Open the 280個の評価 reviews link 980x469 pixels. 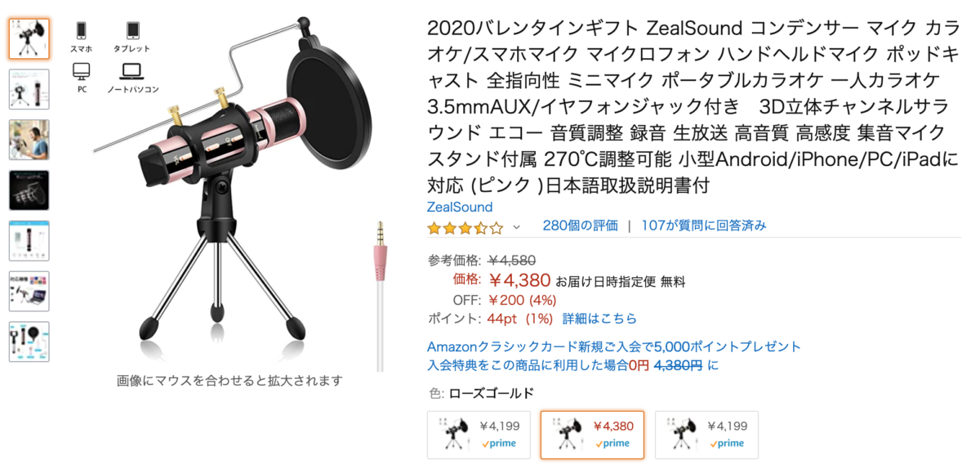pyautogui.click(x=580, y=226)
